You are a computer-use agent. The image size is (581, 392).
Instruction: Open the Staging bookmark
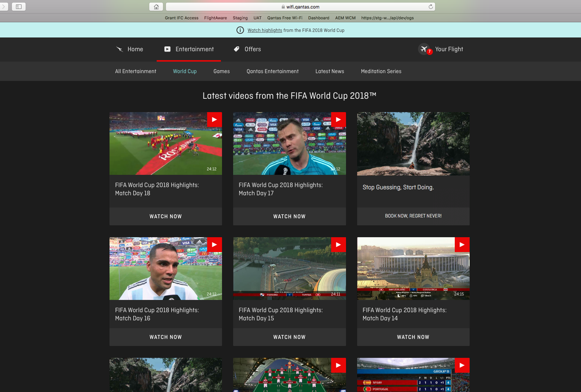pyautogui.click(x=240, y=18)
